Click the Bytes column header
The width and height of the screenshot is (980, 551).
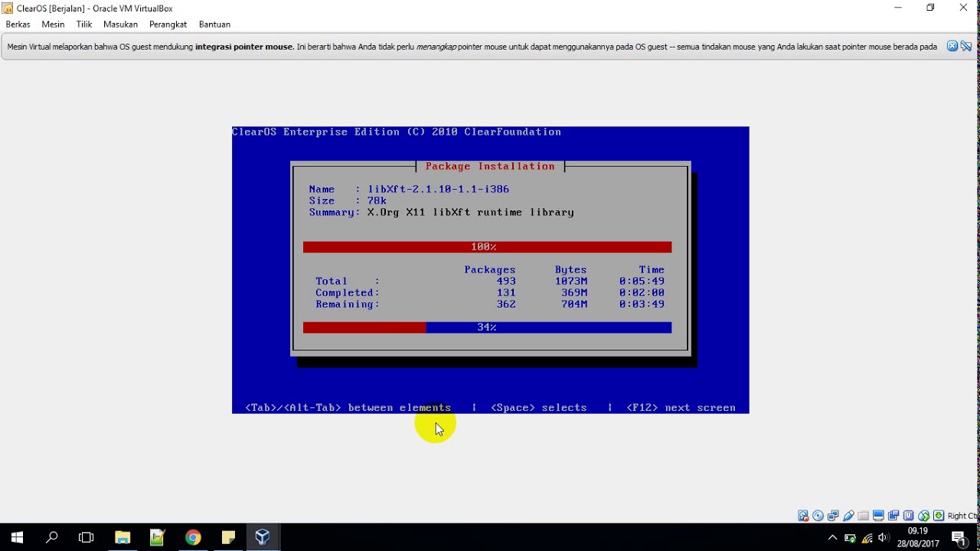[571, 269]
